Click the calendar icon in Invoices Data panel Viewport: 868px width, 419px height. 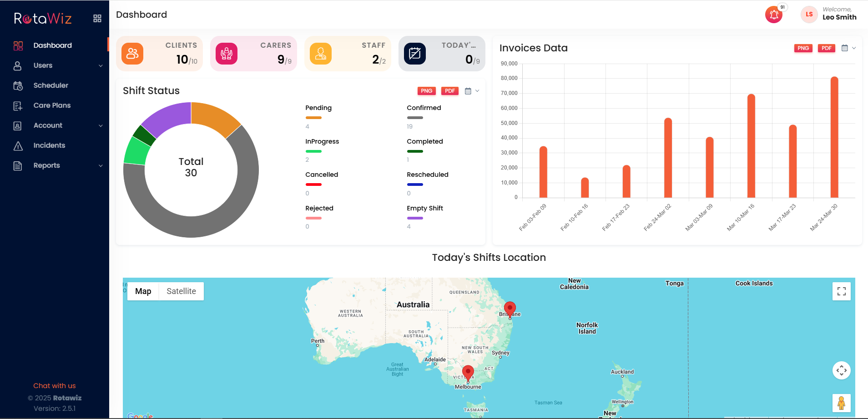pyautogui.click(x=845, y=48)
